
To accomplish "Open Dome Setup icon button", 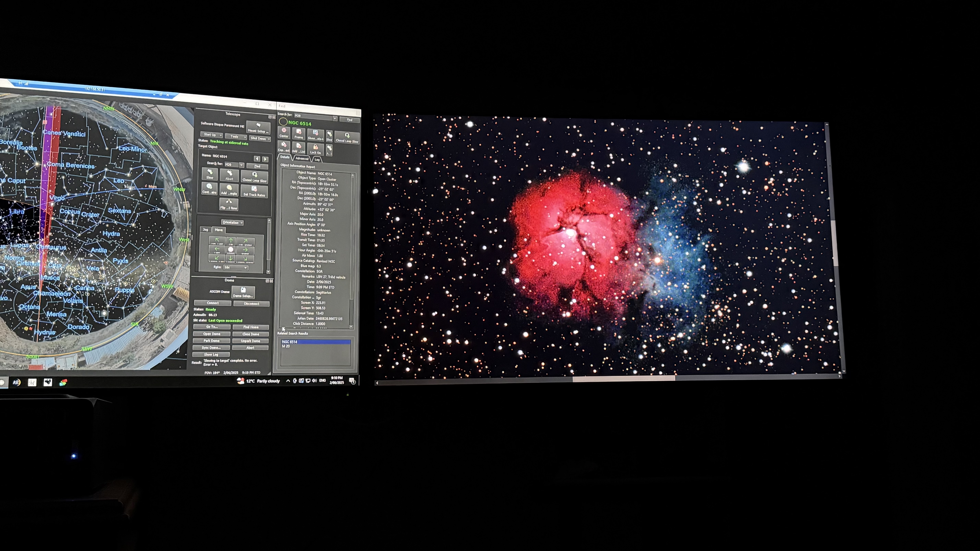I will tap(243, 292).
